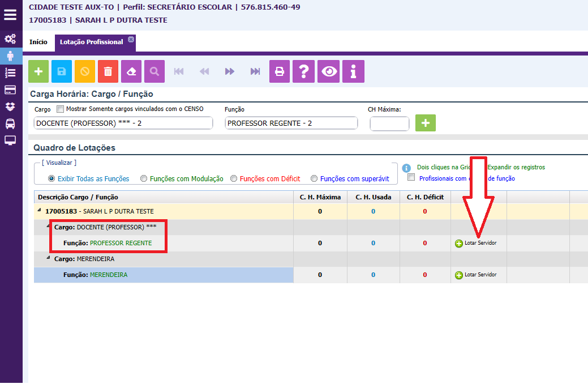Click the magnifier search toolbar icon
Image resolution: width=588 pixels, height=384 pixels.
click(x=154, y=71)
